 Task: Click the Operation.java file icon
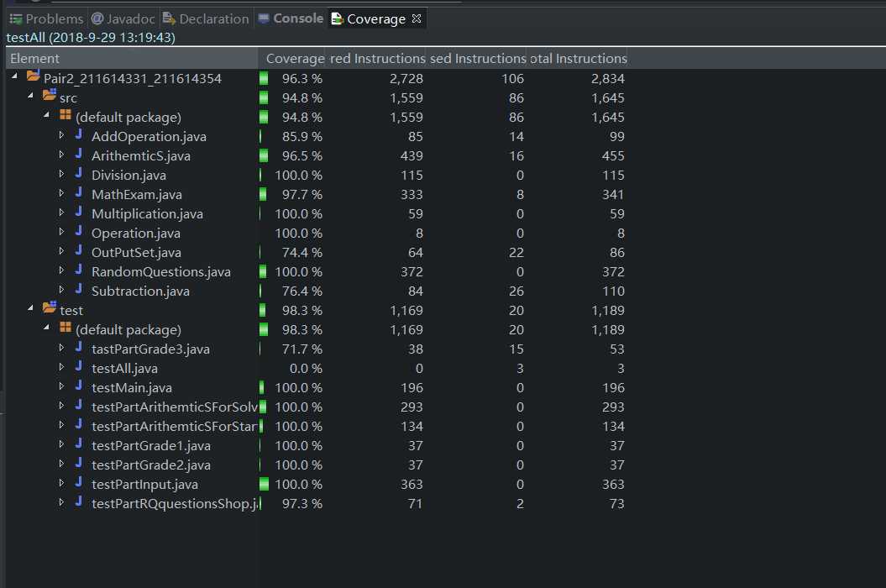(79, 231)
